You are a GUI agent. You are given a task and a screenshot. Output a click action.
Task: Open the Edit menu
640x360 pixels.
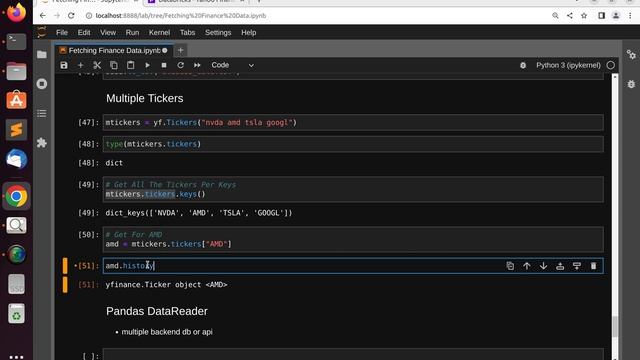tap(84, 33)
